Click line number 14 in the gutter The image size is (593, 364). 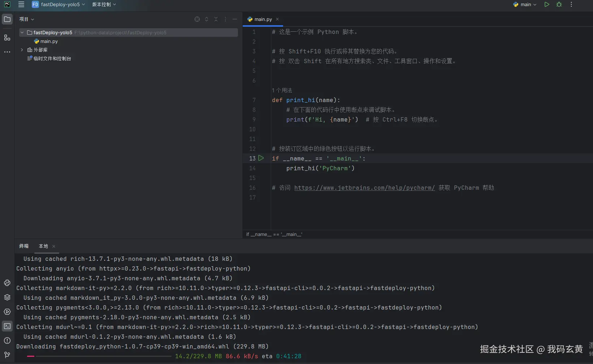pyautogui.click(x=252, y=168)
